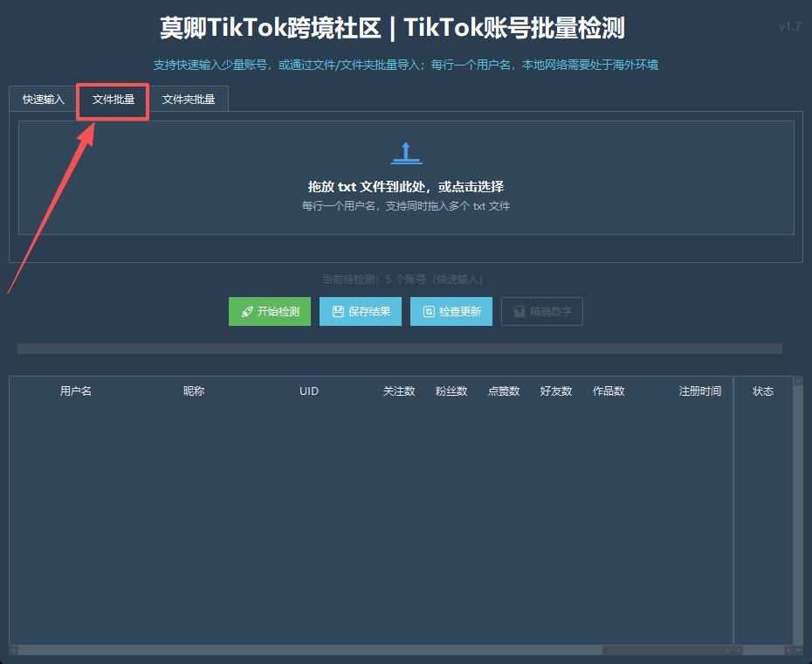Click the 昵称 column header
812x664 pixels.
pos(194,391)
